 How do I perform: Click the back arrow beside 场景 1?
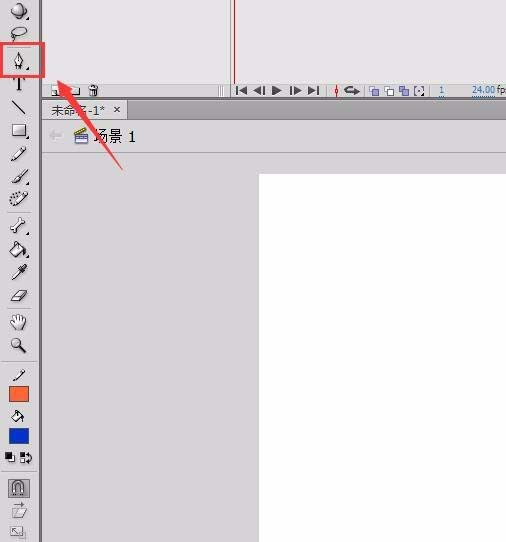pos(56,135)
